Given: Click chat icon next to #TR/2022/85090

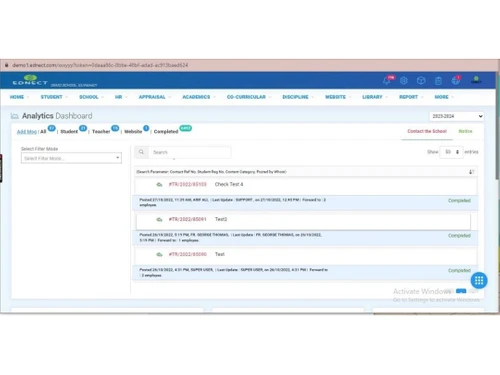Looking at the screenshot, I should pos(159,254).
